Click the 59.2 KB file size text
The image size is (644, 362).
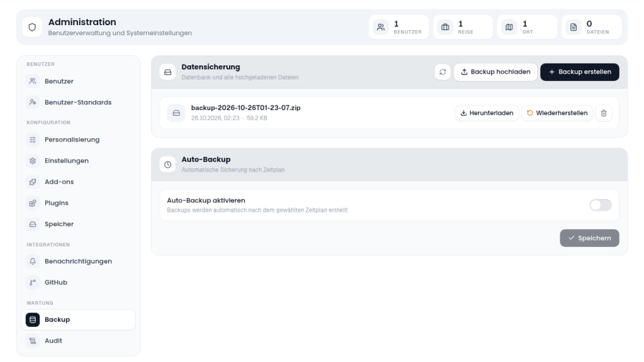tap(257, 118)
